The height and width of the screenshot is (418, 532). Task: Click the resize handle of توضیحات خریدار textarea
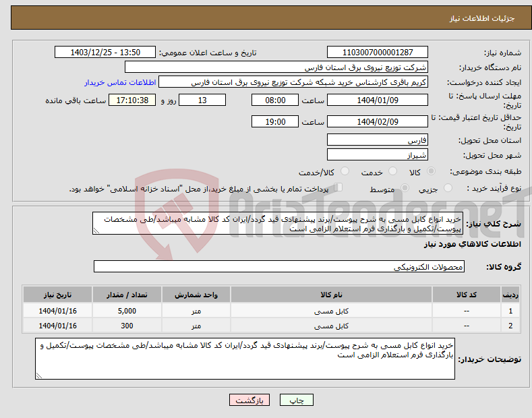pos(38,376)
